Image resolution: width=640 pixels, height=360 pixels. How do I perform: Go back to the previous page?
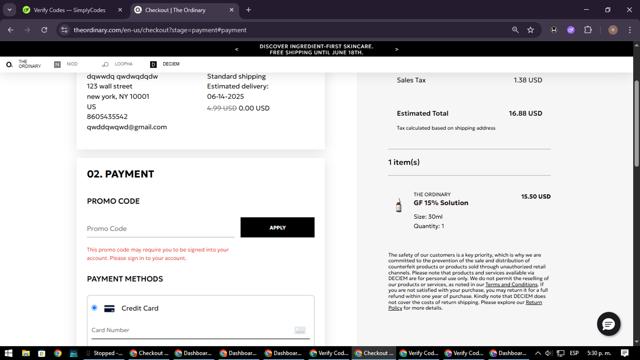tap(11, 30)
